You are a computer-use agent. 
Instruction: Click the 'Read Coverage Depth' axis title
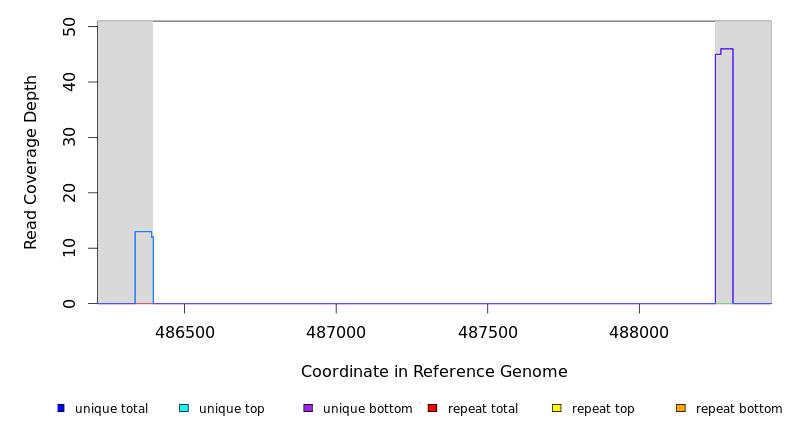coord(31,162)
